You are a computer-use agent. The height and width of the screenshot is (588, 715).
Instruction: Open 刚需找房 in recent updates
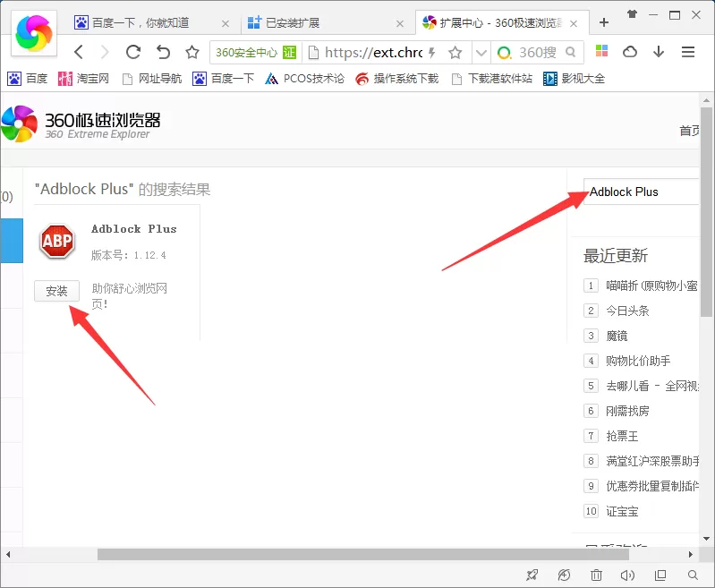627,411
